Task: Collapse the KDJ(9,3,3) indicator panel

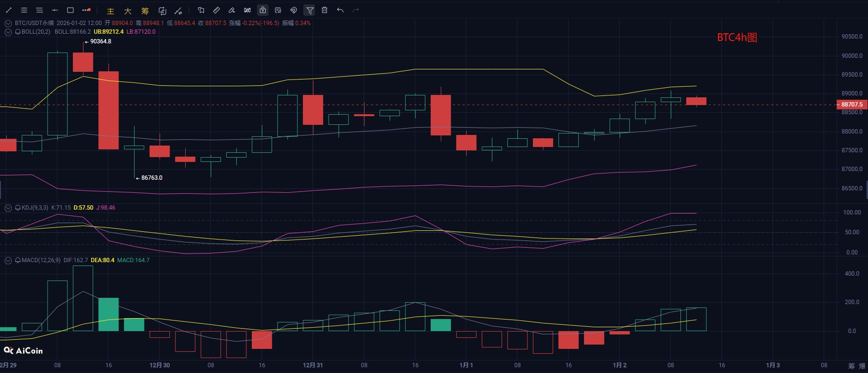Action: (x=8, y=208)
